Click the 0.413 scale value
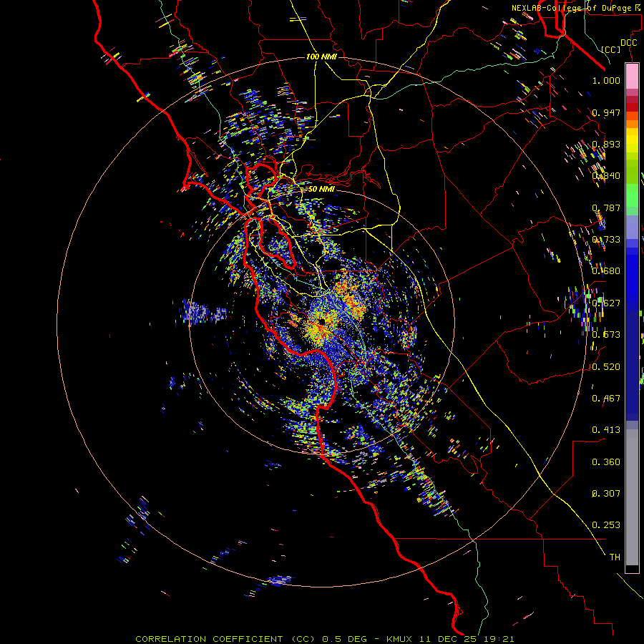Image resolution: width=644 pixels, height=644 pixels. (x=606, y=430)
